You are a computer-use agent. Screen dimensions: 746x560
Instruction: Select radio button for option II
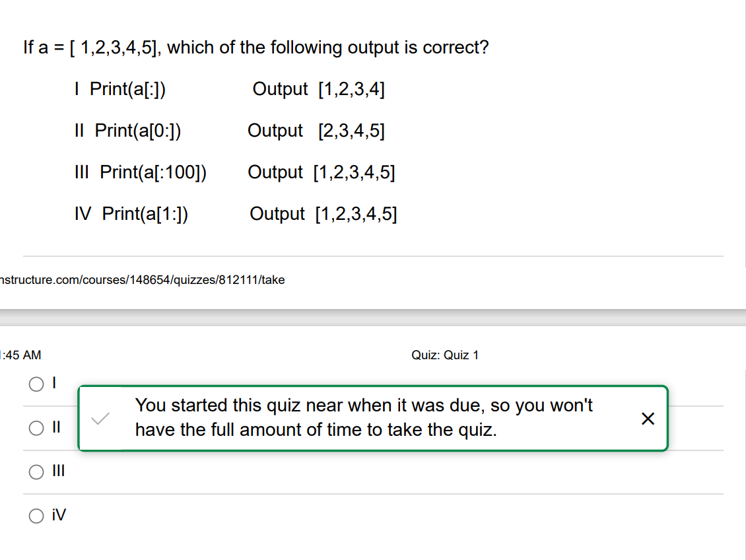(x=36, y=427)
